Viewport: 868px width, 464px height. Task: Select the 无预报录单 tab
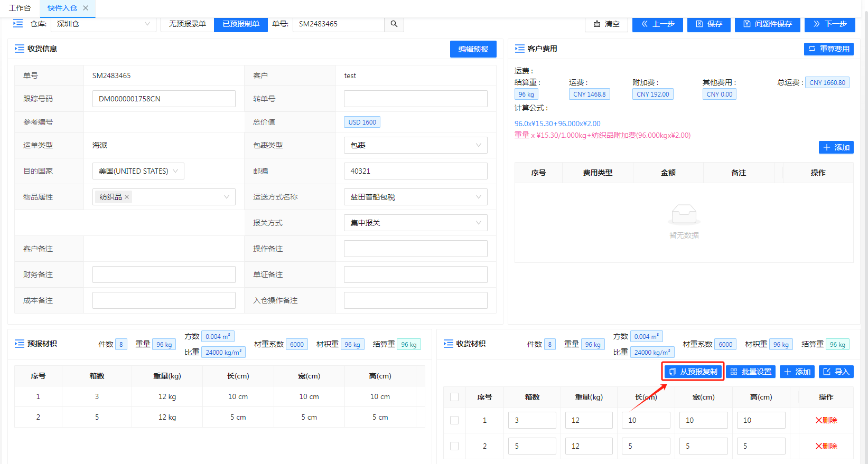(187, 24)
